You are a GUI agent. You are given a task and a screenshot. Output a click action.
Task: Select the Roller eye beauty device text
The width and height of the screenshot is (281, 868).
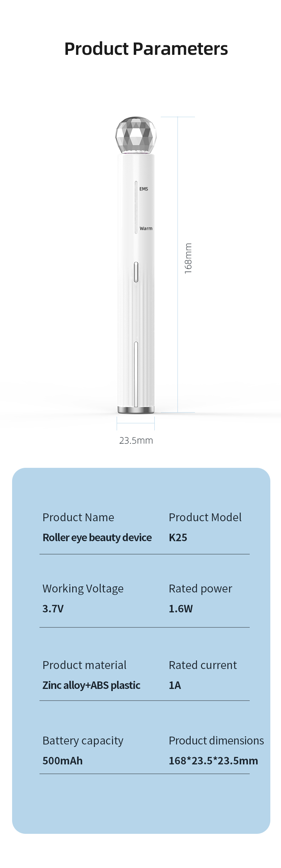point(97,538)
